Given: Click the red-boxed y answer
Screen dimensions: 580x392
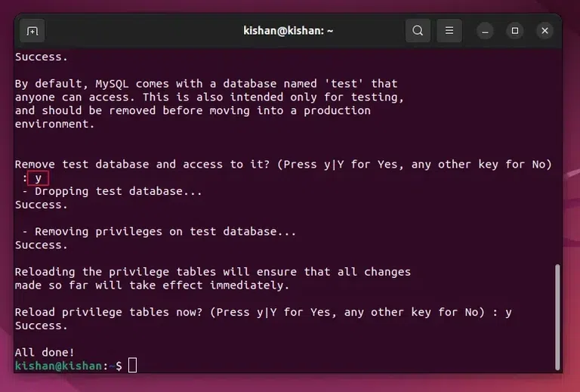Looking at the screenshot, I should [x=38, y=178].
